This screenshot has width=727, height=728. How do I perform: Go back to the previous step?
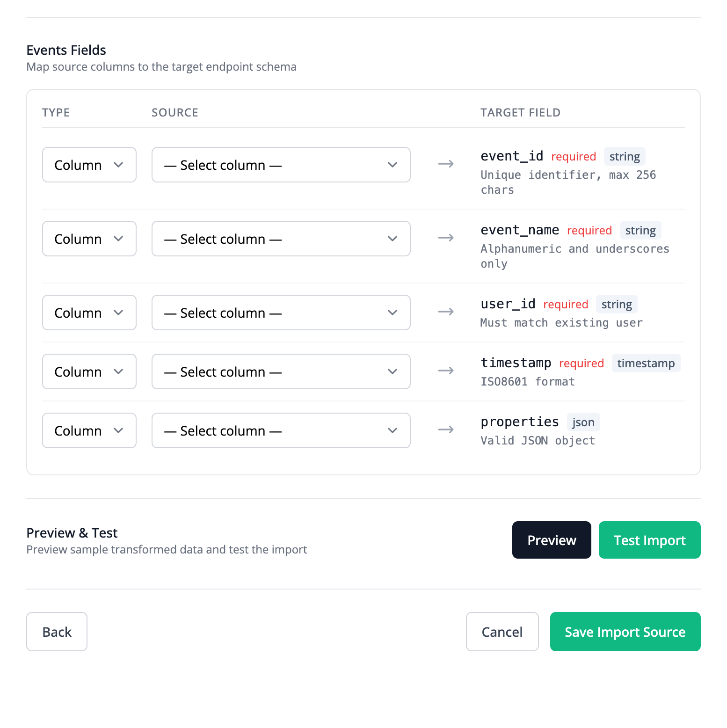57,632
